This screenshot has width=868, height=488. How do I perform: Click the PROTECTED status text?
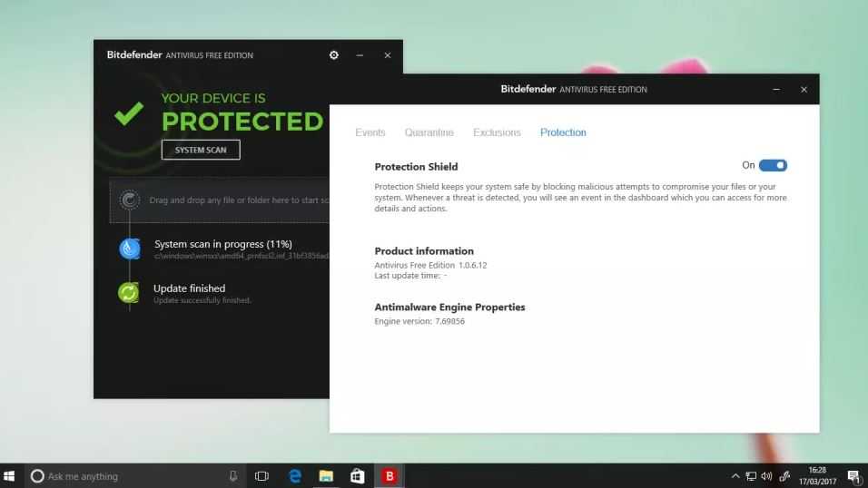(242, 122)
